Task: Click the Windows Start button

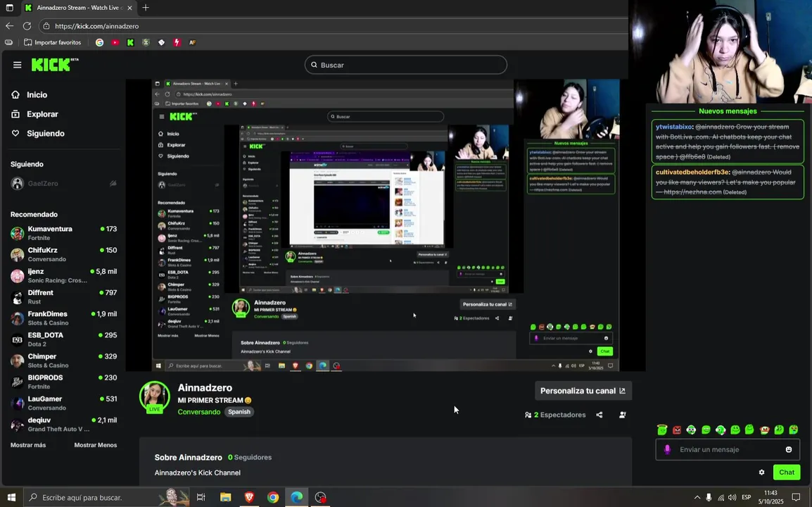Action: tap(11, 497)
